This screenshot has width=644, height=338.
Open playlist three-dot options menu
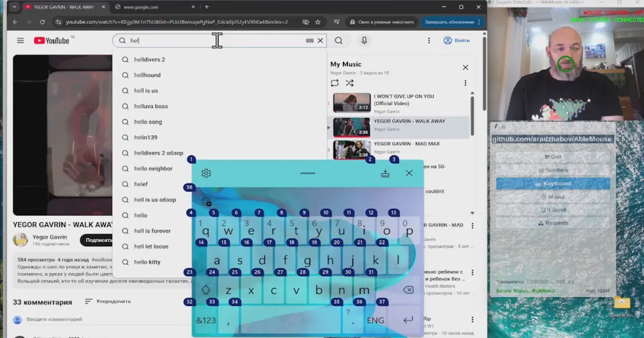465,83
